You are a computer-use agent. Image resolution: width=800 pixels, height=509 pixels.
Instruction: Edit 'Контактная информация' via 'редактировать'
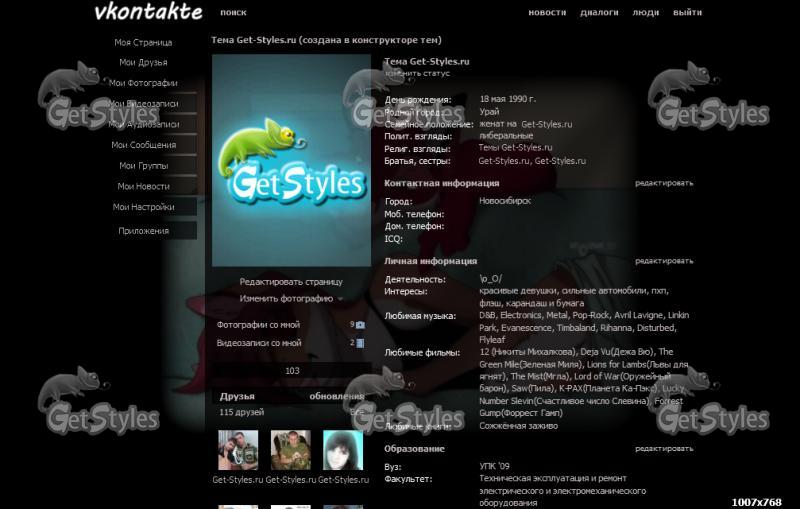[663, 183]
